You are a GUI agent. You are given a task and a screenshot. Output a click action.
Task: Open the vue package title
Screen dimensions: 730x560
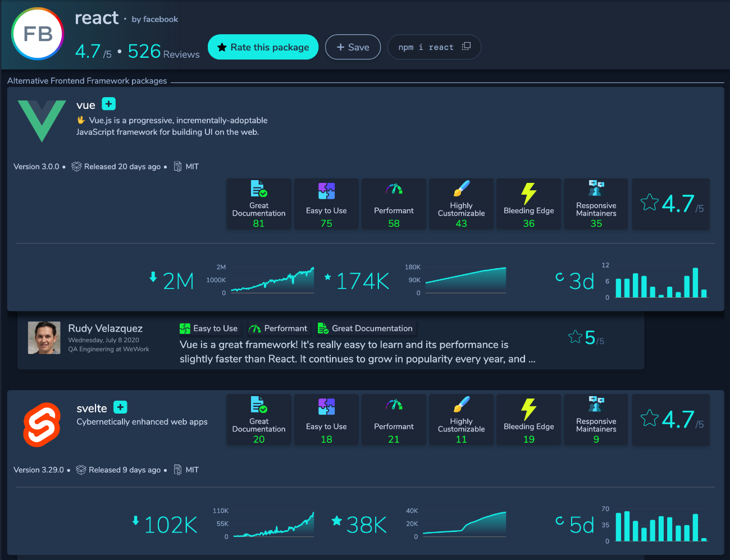pos(86,105)
